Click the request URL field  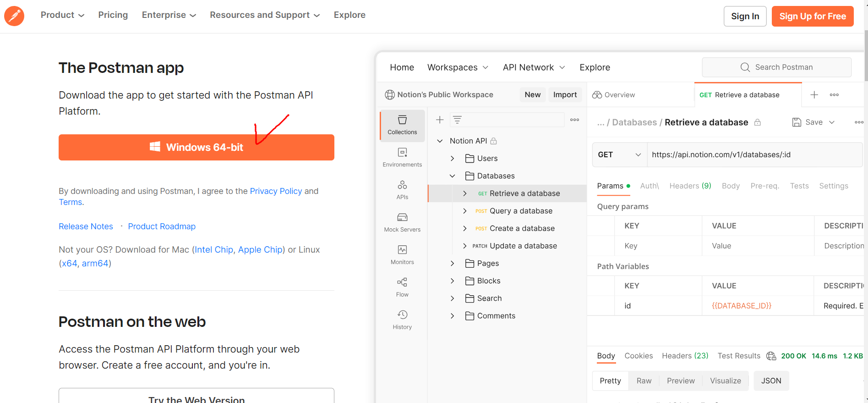pos(754,155)
